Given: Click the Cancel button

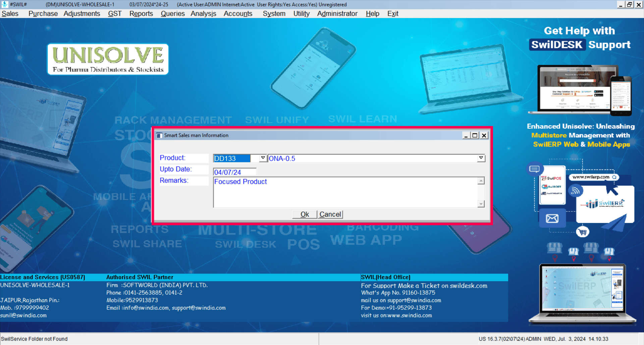Looking at the screenshot, I should [x=330, y=214].
